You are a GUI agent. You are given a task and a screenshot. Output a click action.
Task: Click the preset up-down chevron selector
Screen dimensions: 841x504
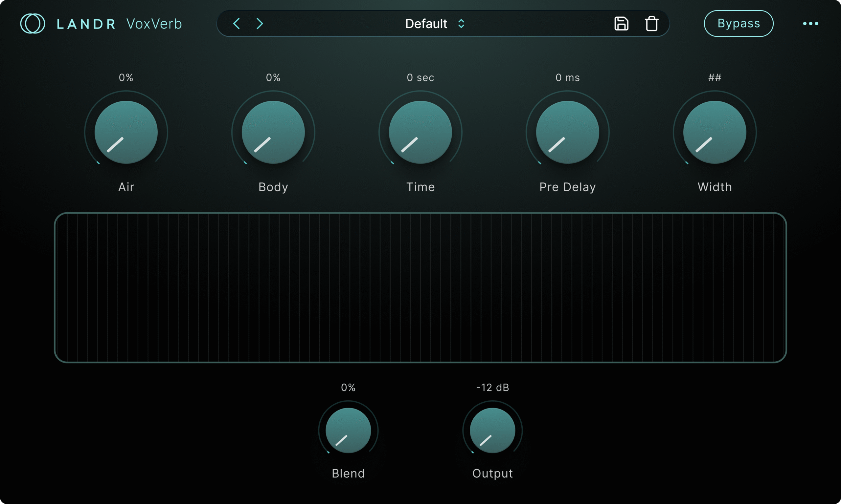(461, 23)
